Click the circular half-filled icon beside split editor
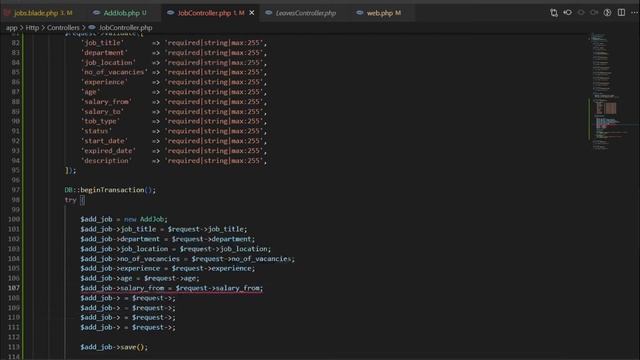This screenshot has width=640, height=360. (607, 13)
